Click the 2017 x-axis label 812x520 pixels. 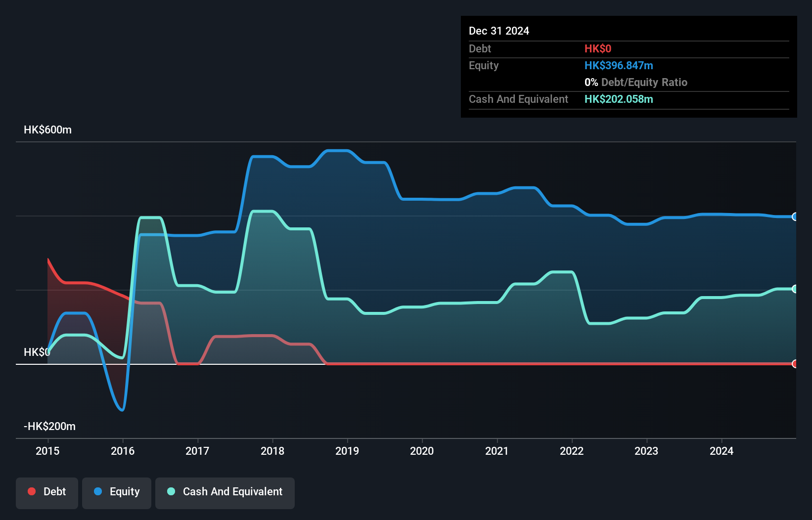point(197,451)
